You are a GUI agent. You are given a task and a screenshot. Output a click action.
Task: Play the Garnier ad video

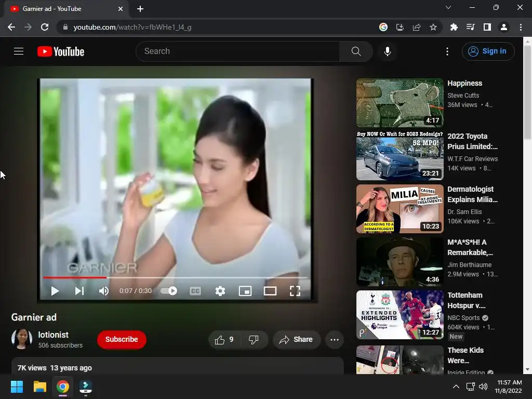tap(55, 291)
